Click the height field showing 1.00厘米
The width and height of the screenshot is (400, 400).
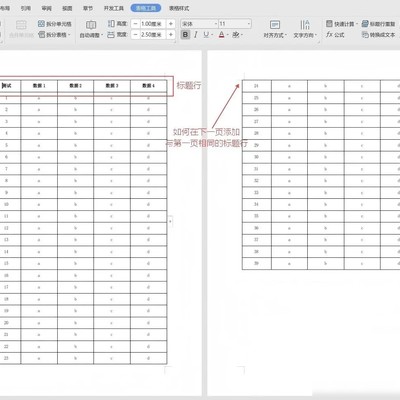point(153,24)
